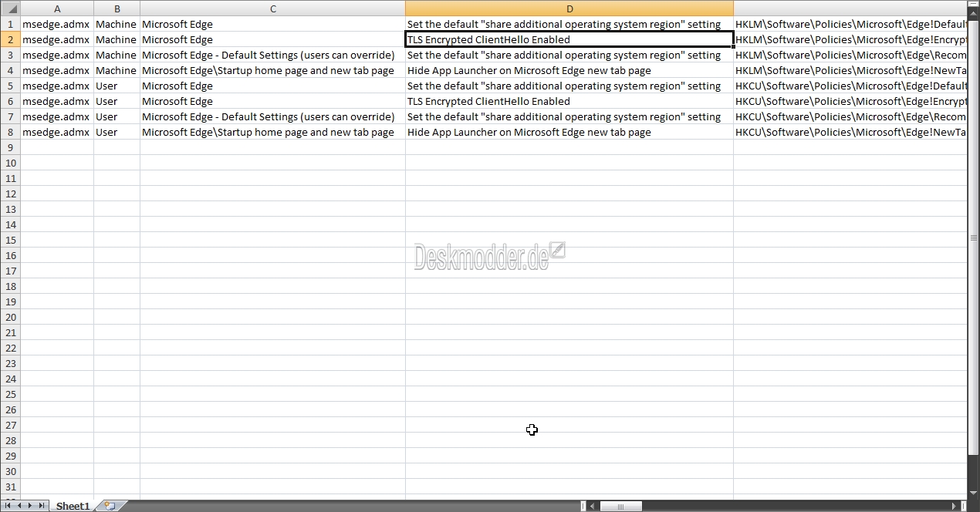Click Microsoft Edge cell in row 6

pos(272,101)
